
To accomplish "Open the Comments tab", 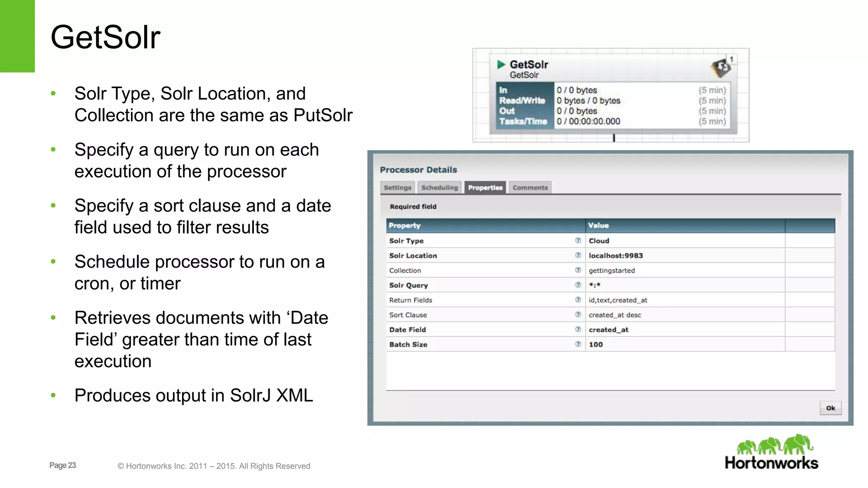I will [x=530, y=188].
